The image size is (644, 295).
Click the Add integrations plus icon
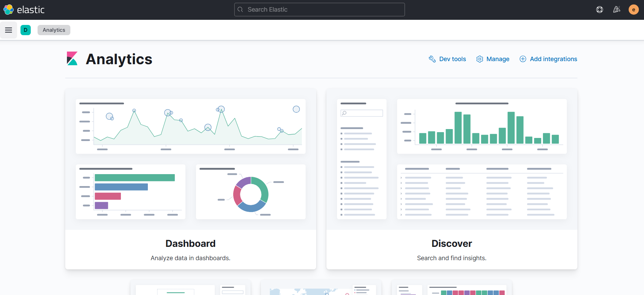coord(523,59)
